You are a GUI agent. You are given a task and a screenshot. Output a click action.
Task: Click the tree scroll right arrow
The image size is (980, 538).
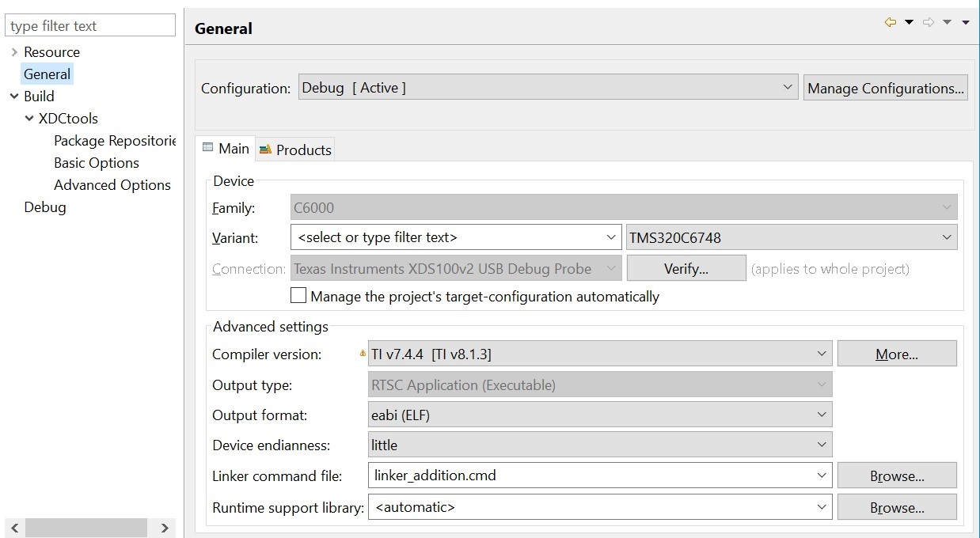(x=165, y=528)
